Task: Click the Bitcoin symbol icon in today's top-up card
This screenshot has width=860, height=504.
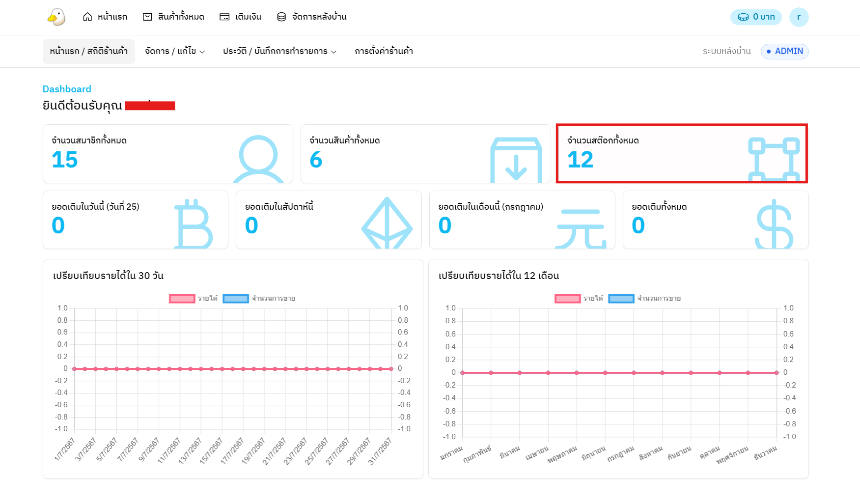Action: (194, 224)
